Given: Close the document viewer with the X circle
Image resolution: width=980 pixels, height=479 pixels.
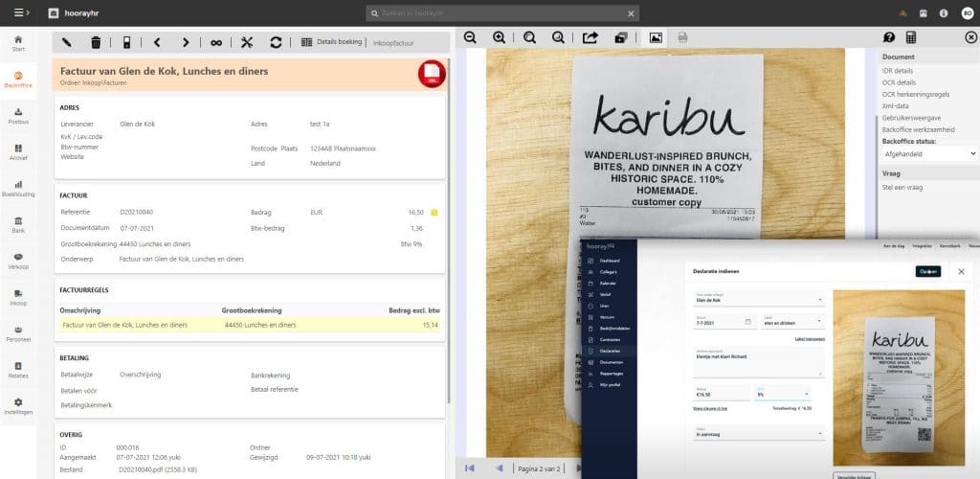Looking at the screenshot, I should coord(970,37).
